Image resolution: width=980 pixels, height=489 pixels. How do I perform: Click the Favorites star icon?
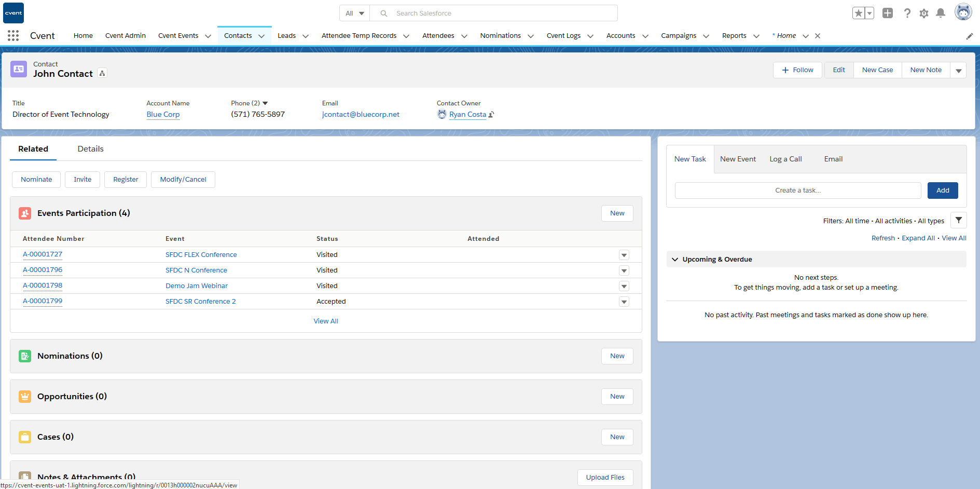click(859, 13)
